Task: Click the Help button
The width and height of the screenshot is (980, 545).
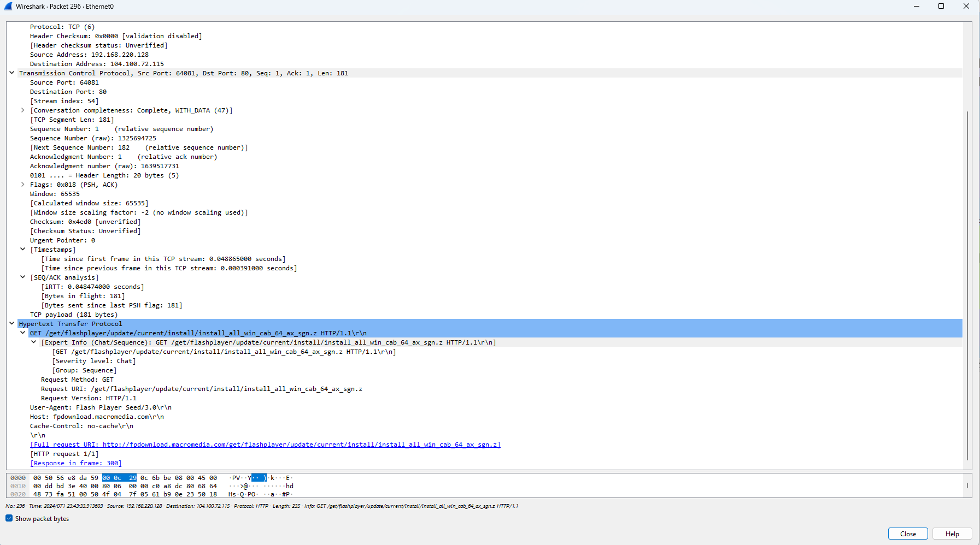Action: tap(952, 534)
